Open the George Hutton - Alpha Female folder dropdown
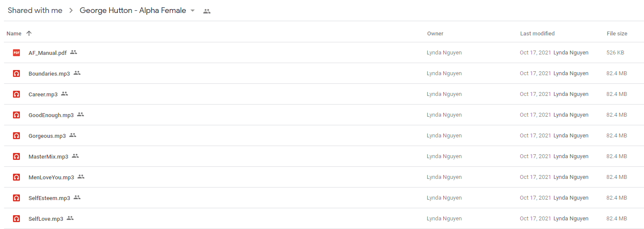 [x=193, y=11]
